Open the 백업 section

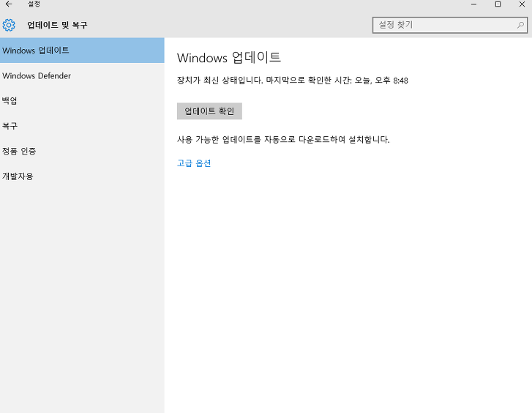[82, 101]
